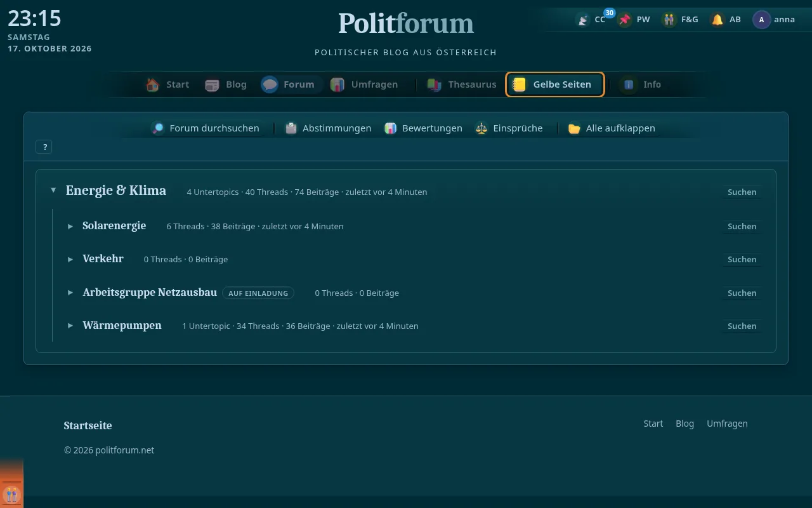This screenshot has height=508, width=812.
Task: Expand the Arbeitsgruppe Netzausbau subtopic
Action: (x=70, y=293)
